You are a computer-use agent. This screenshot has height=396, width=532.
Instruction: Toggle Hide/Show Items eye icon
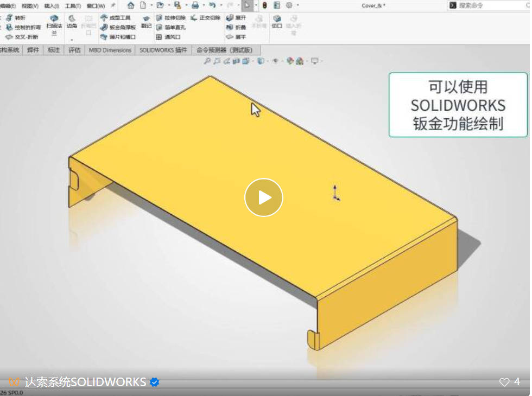(275, 61)
